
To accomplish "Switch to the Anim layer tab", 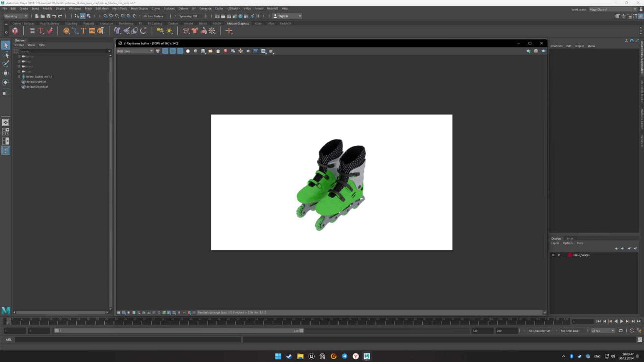I will [x=570, y=239].
